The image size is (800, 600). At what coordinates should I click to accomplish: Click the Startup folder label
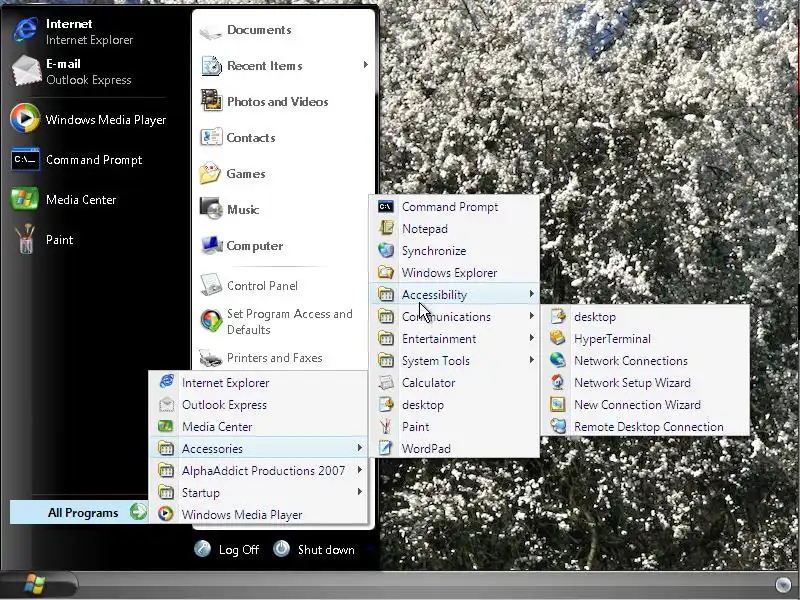click(201, 492)
